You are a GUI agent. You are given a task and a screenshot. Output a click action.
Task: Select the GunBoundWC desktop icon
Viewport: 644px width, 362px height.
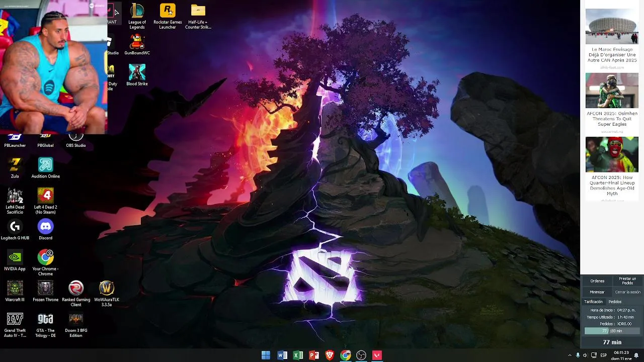click(137, 44)
